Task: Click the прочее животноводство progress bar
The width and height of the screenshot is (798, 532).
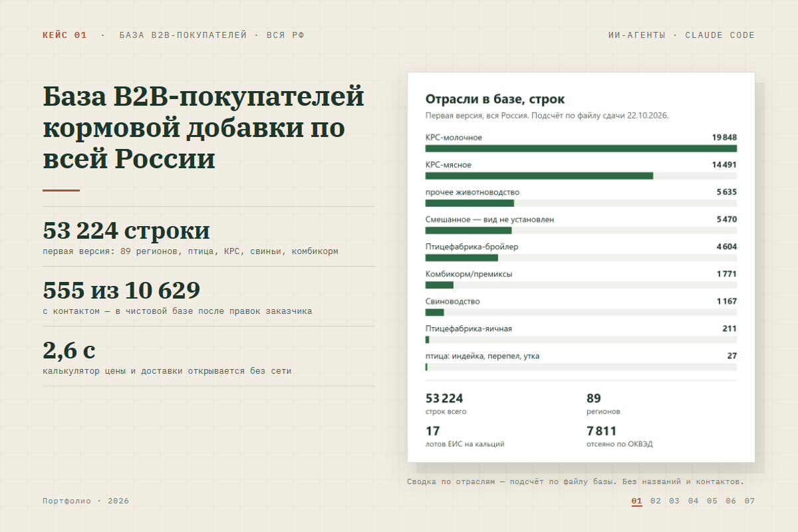Action: (x=581, y=203)
